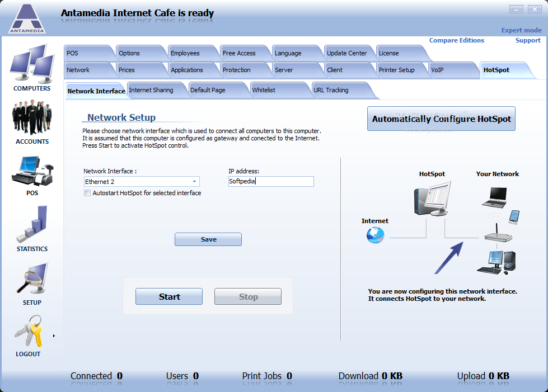Open the Statistics bar chart icon
This screenshot has height=392, width=548.
(32, 224)
